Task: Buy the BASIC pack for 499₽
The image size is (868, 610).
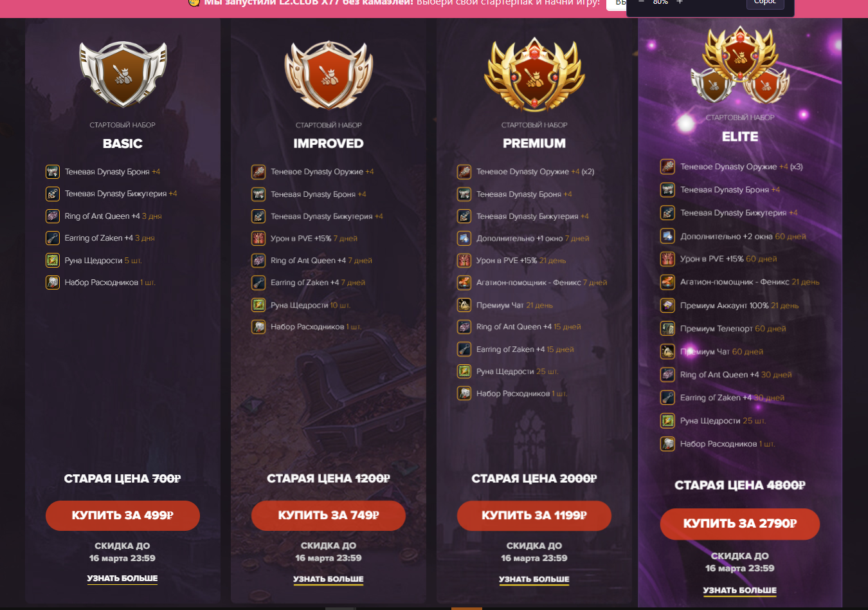Action: (123, 515)
